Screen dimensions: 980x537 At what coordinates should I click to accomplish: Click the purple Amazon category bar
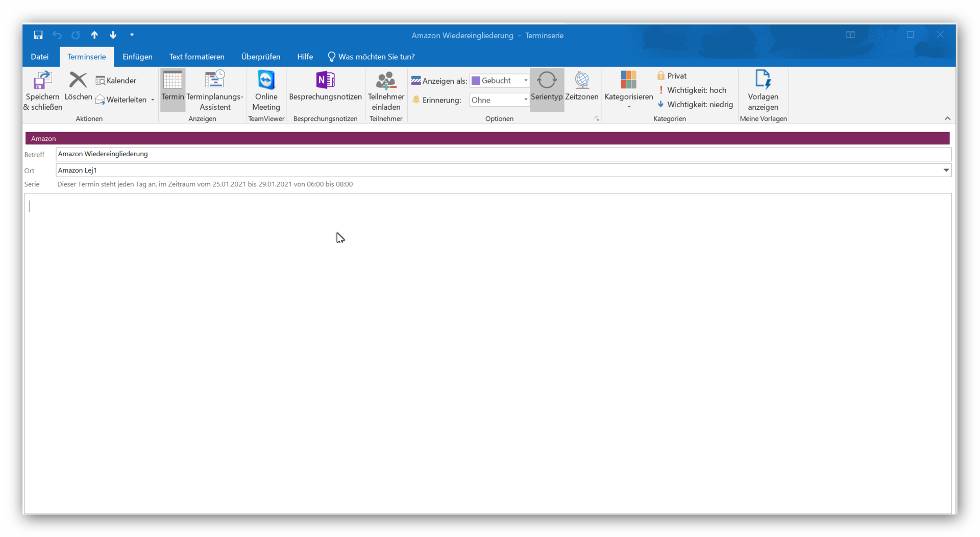487,138
